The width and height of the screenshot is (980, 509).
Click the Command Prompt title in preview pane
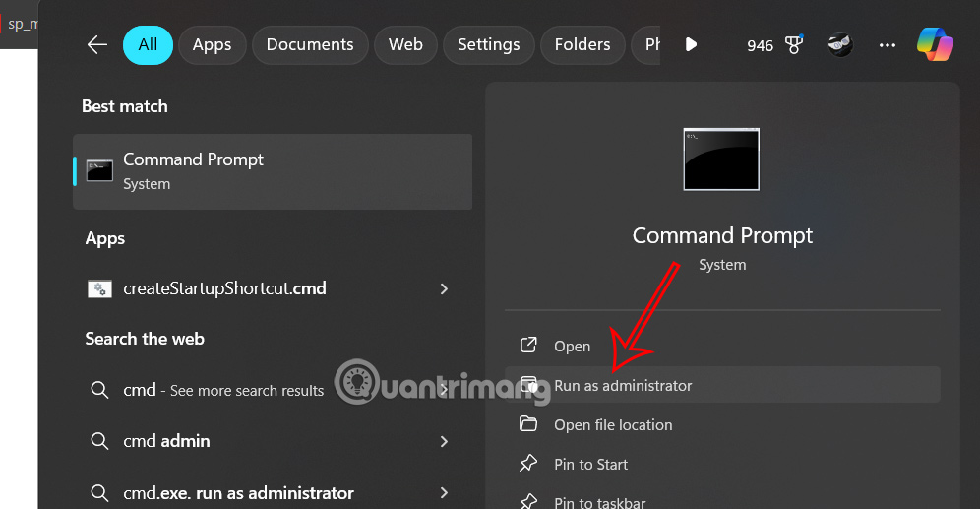[x=722, y=235]
